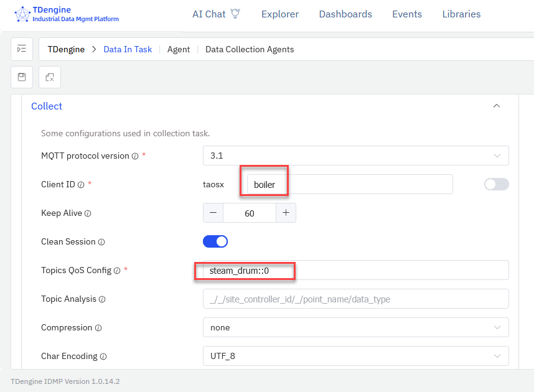Increase Keep Alive with plus button

286,213
